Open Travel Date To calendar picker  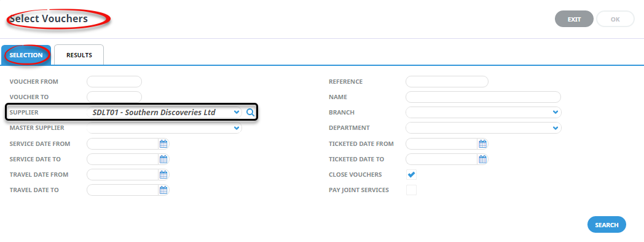click(163, 190)
